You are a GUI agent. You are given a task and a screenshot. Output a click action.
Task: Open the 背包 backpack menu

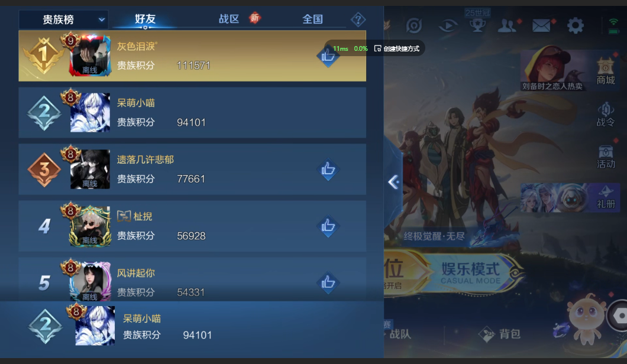click(x=500, y=334)
